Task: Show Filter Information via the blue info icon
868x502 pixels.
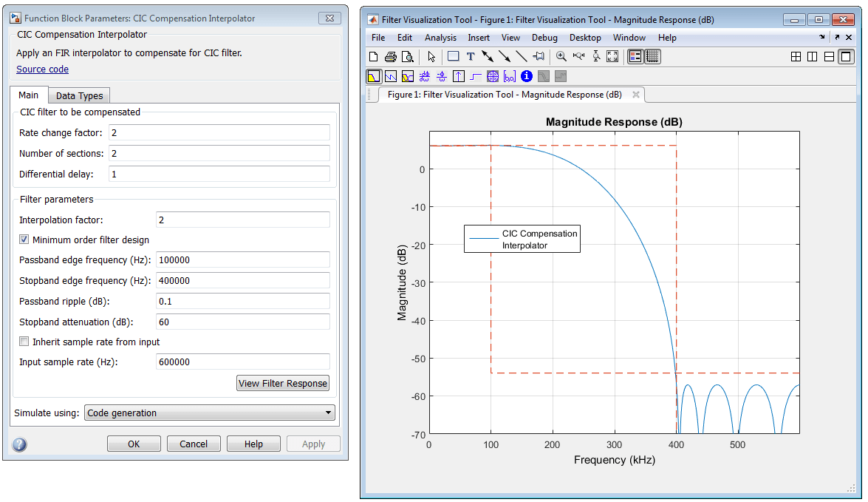Action: pyautogui.click(x=527, y=76)
